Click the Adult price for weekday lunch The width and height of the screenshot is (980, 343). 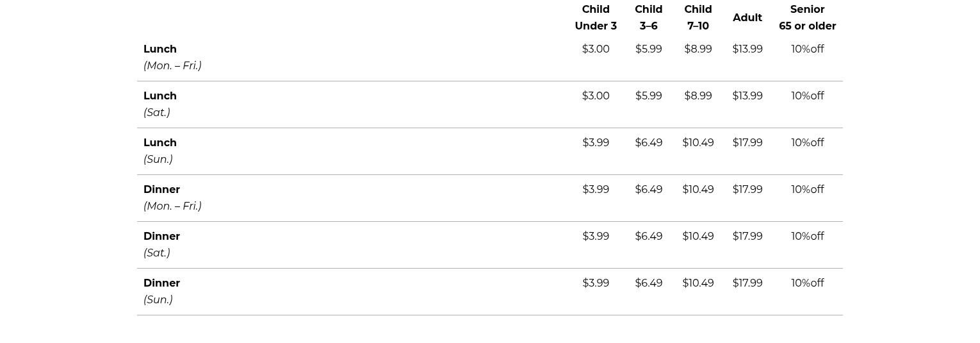tap(747, 49)
